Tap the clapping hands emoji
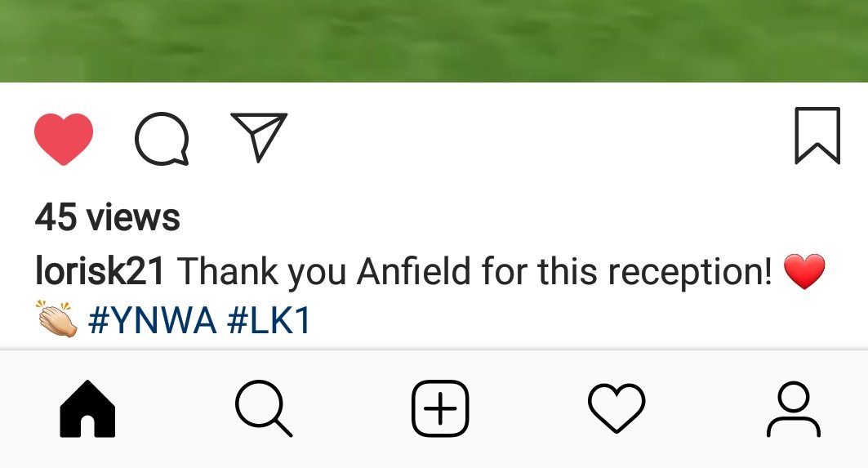 [x=56, y=319]
